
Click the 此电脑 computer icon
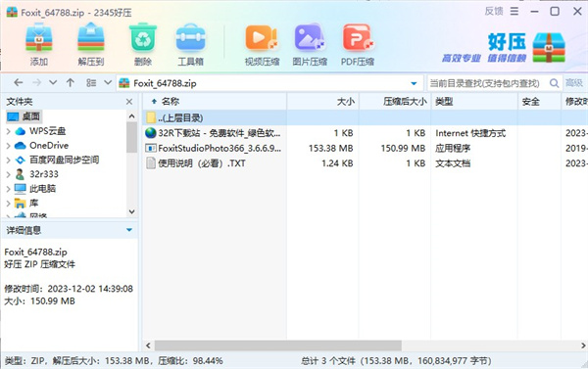[20, 189]
